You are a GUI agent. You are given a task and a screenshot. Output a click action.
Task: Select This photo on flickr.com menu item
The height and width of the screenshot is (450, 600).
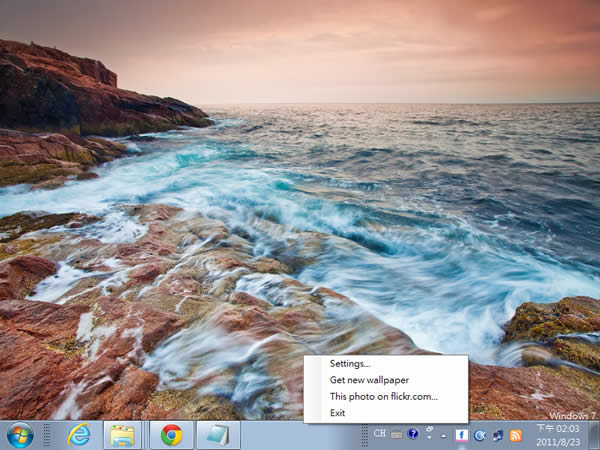pos(386,396)
